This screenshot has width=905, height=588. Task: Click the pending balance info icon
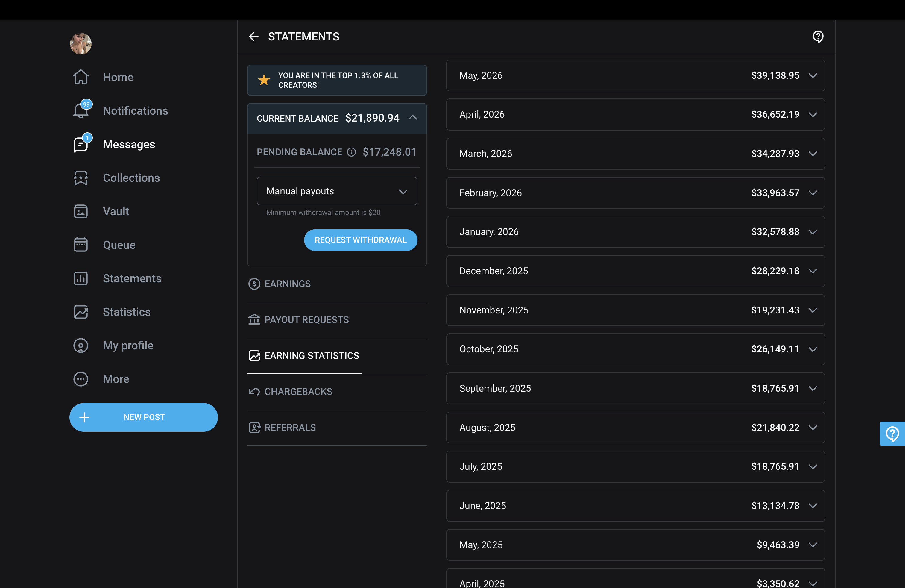click(351, 152)
